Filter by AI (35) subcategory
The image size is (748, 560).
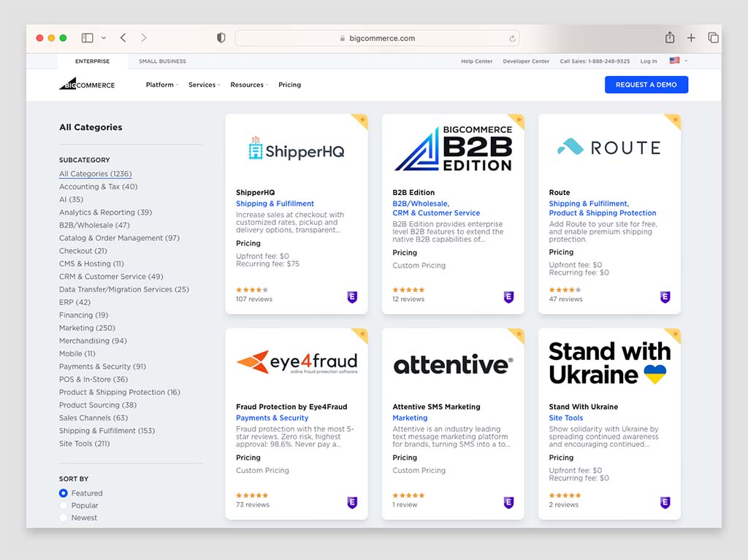71,199
